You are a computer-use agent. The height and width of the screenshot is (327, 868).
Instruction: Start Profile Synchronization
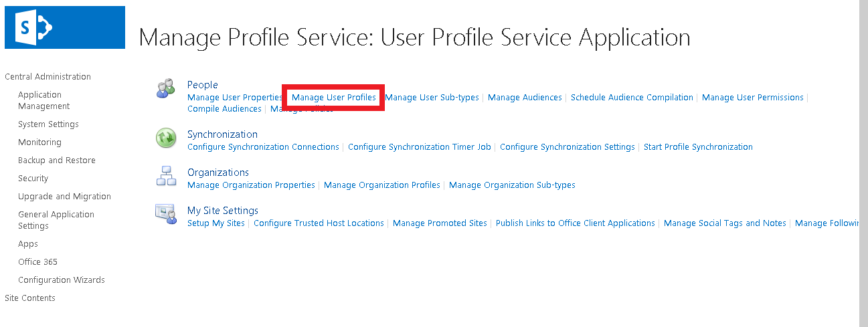697,147
